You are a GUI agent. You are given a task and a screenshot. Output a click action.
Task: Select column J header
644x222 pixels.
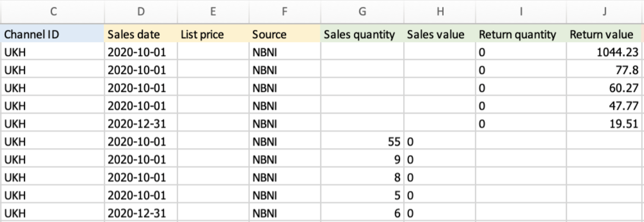tap(604, 12)
